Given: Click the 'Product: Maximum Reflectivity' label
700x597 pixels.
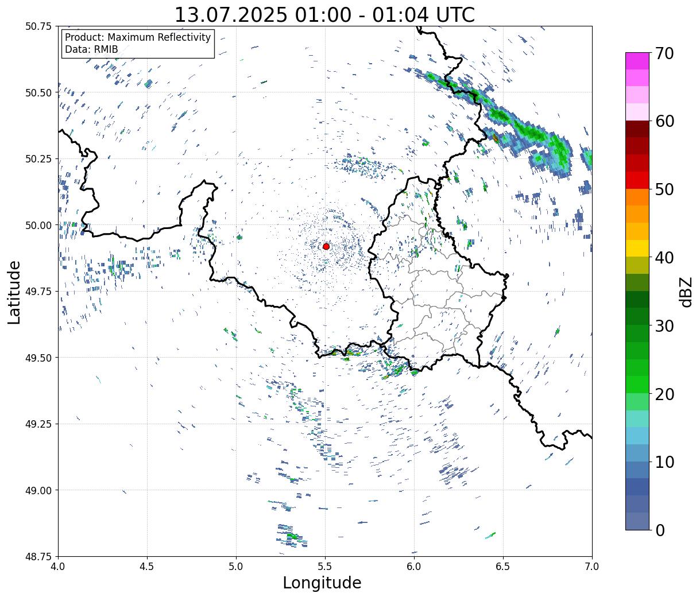Looking at the screenshot, I should coord(138,37).
